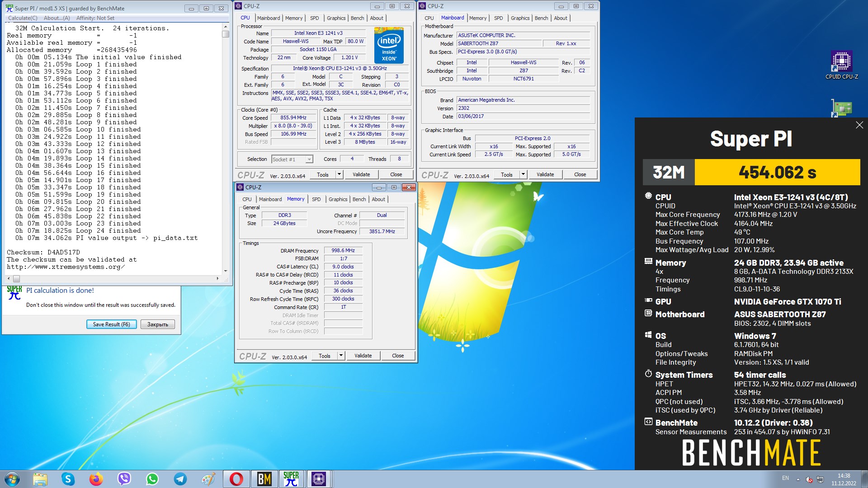Open the EN language indicator in tray
Viewport: 868px width, 488px height.
[x=785, y=478]
